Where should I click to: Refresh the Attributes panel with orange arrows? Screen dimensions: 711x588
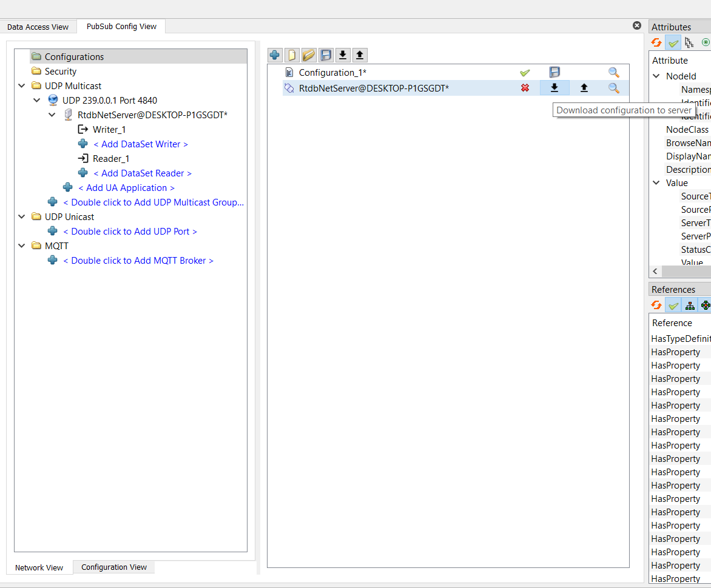pos(656,42)
